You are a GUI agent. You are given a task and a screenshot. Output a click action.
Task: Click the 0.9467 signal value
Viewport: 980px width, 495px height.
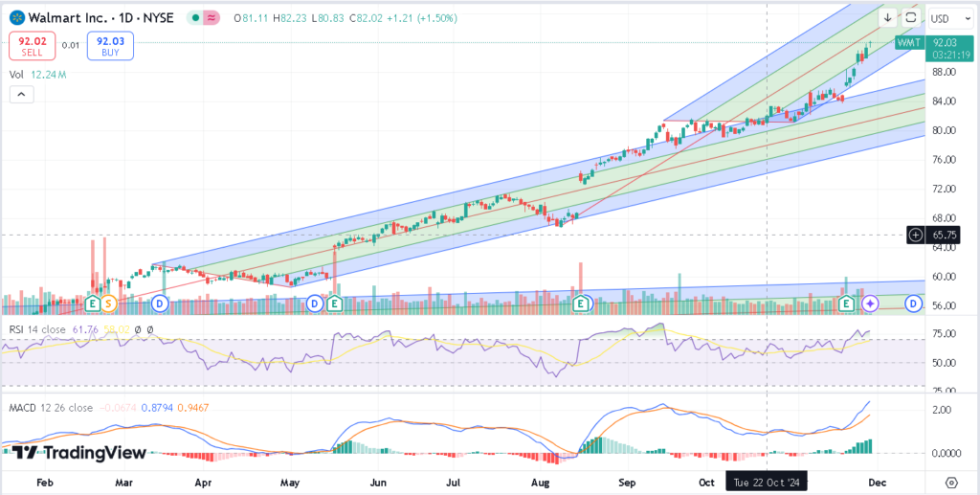coord(193,408)
